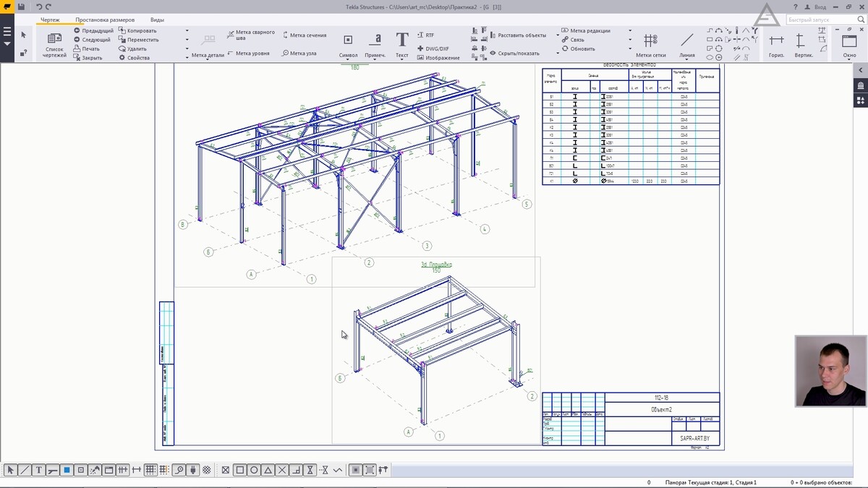Insert a Line (Линия) from the ribbon
Screen dimensions: 868x488
tap(686, 43)
